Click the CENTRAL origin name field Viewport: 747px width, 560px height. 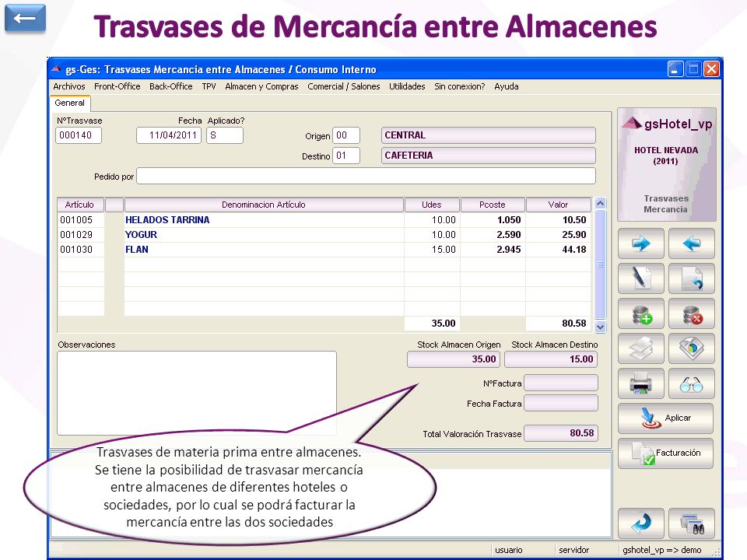point(489,135)
